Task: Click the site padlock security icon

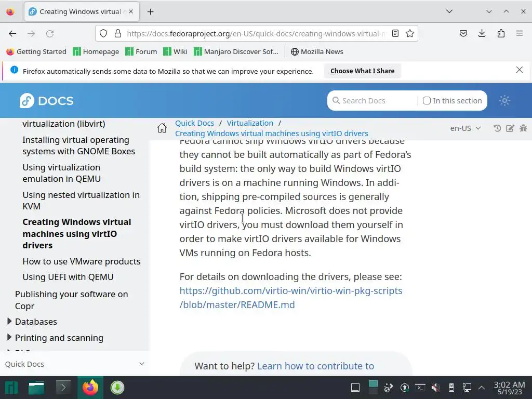Action: (x=118, y=34)
